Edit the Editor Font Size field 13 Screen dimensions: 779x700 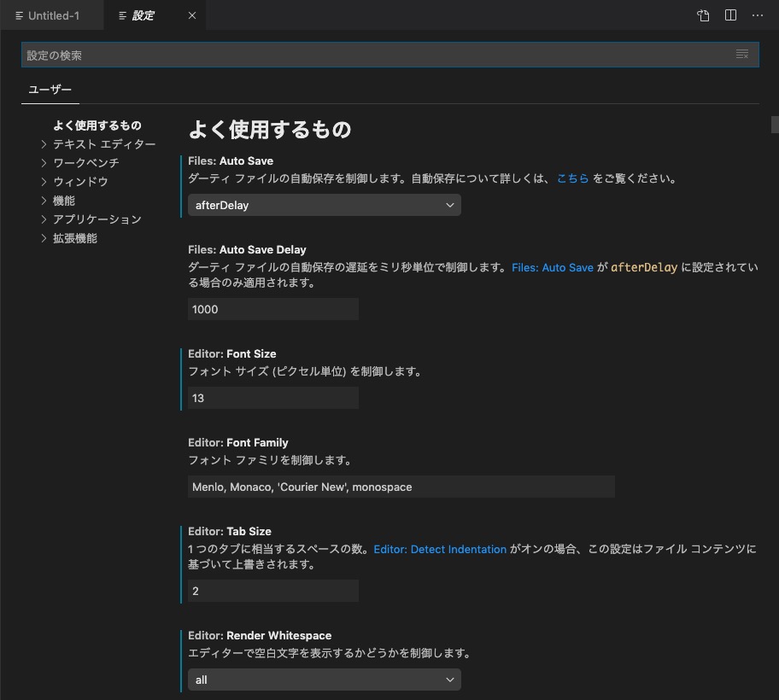[273, 398]
